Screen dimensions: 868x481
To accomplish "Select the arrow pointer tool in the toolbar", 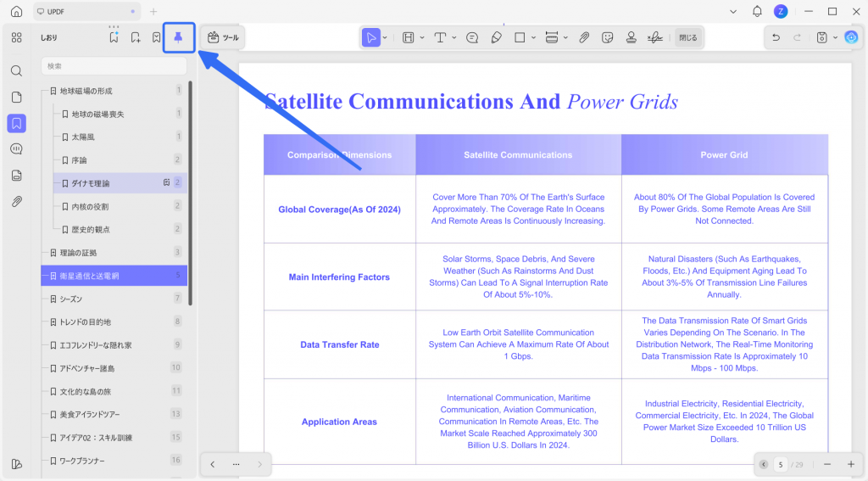I will click(371, 37).
